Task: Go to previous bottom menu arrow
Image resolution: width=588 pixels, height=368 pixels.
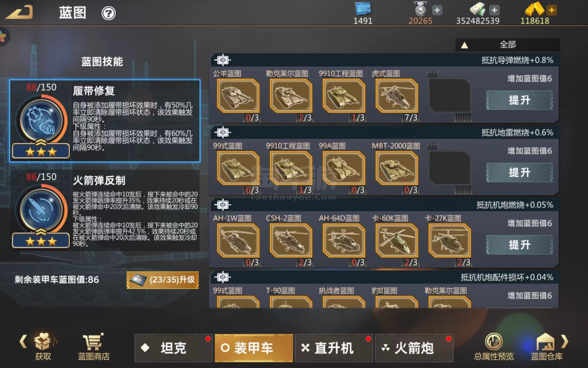Action: 23,341
